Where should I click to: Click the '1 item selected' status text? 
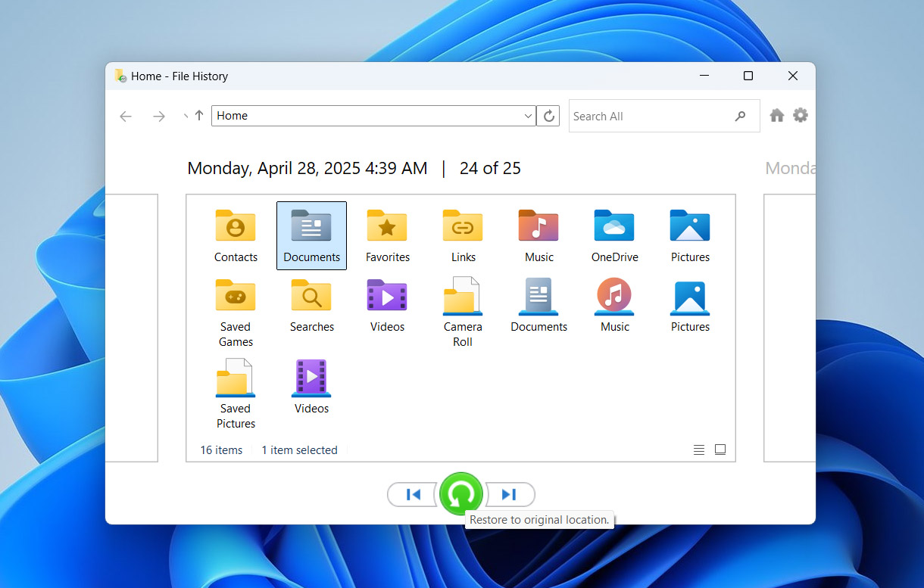coord(299,450)
